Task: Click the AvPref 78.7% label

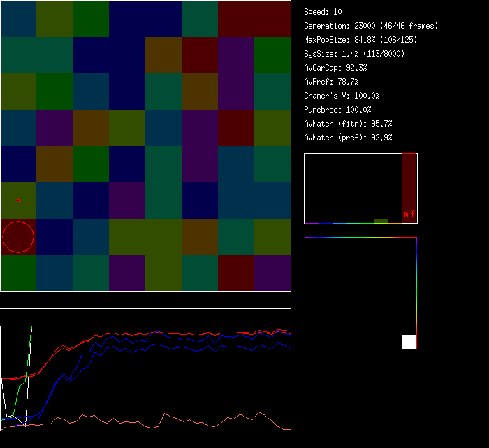Action: coord(332,82)
